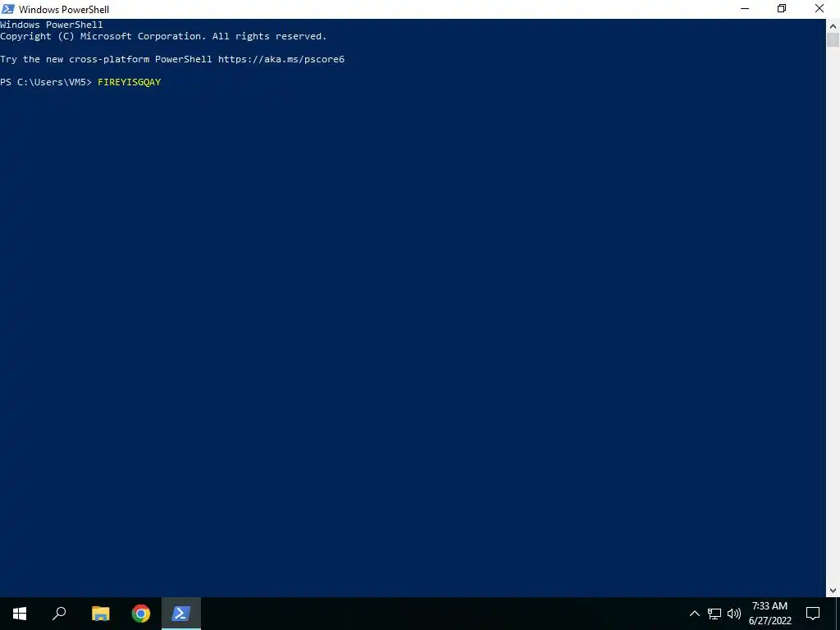Click the scrollbar down arrow
The image size is (840, 630).
(833, 591)
